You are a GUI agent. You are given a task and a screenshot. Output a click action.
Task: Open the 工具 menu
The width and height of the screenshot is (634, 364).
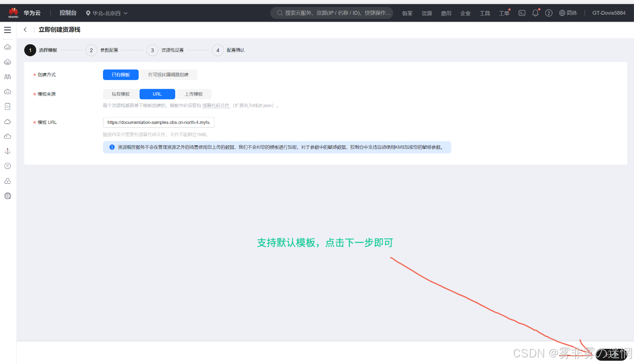click(x=485, y=13)
